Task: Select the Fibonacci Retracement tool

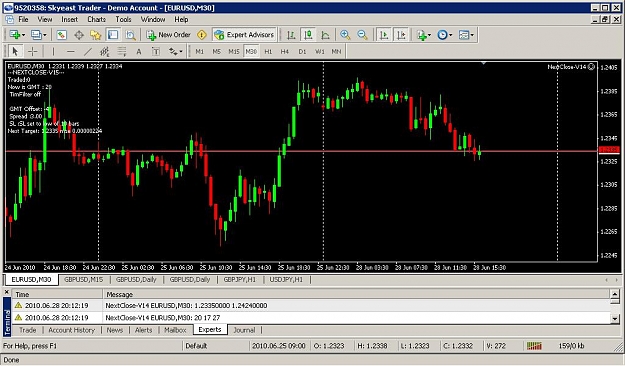Action: 122,51
